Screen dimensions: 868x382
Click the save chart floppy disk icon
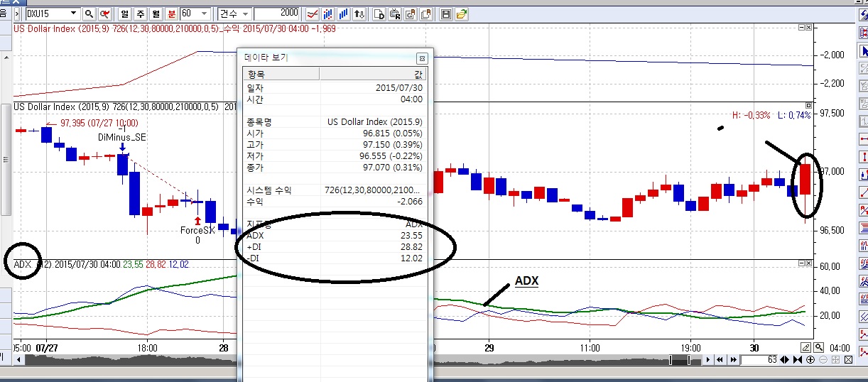[x=446, y=13]
